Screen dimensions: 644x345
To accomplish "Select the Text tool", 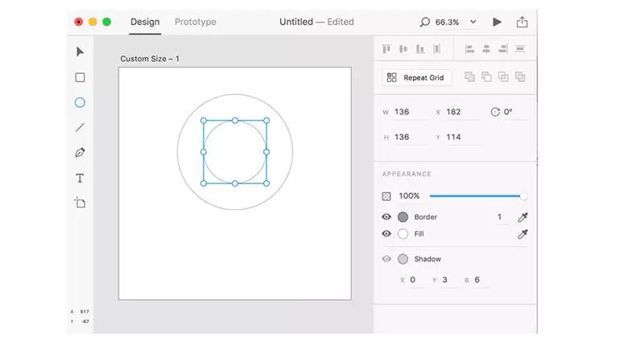I will coord(80,178).
